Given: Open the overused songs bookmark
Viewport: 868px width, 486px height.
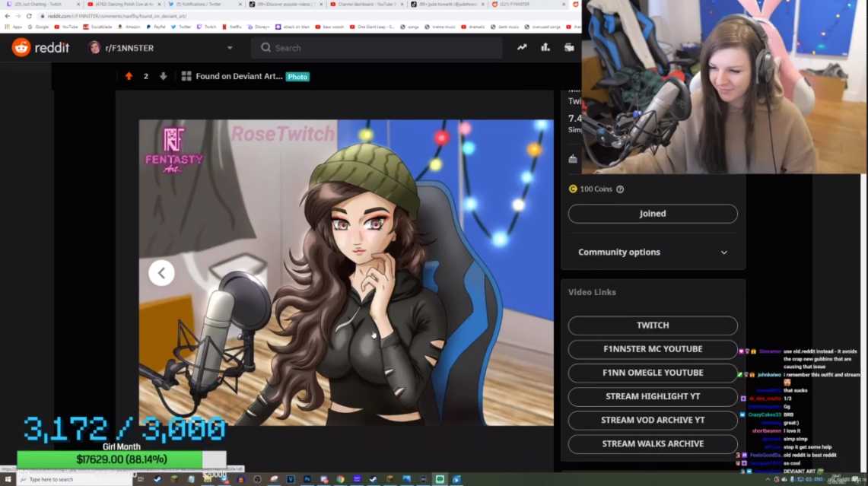Looking at the screenshot, I should (542, 27).
